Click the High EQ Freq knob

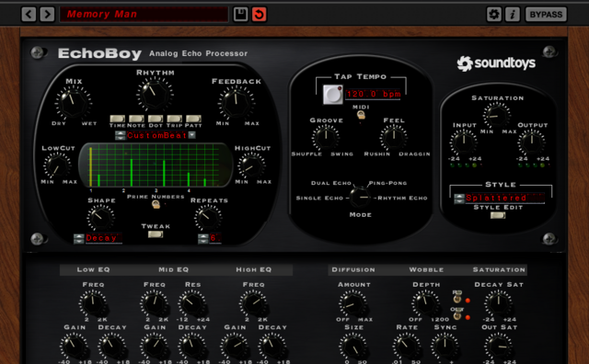[x=254, y=303]
